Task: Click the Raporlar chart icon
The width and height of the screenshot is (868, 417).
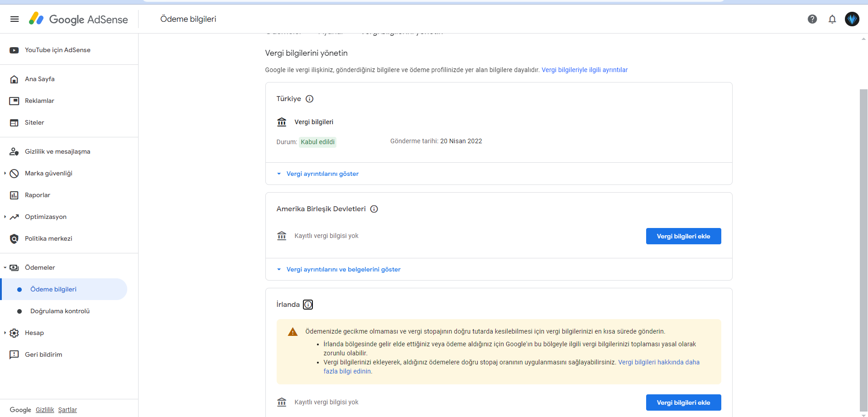Action: click(14, 195)
